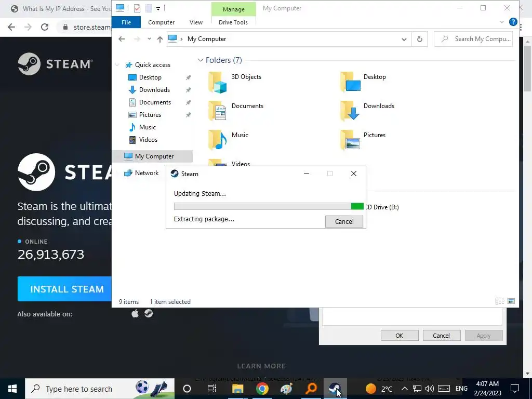The image size is (532, 399).
Task: Click the Manage contextual tab
Action: click(233, 9)
